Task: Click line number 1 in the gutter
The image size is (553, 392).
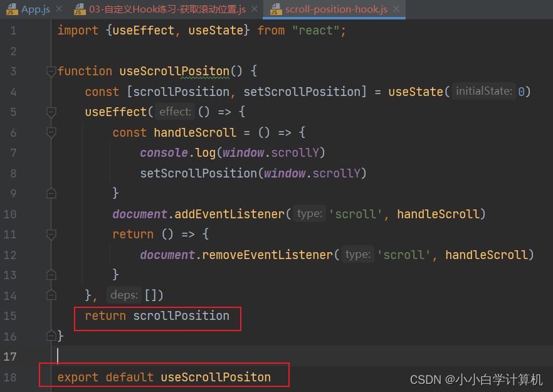Action: click(x=13, y=31)
